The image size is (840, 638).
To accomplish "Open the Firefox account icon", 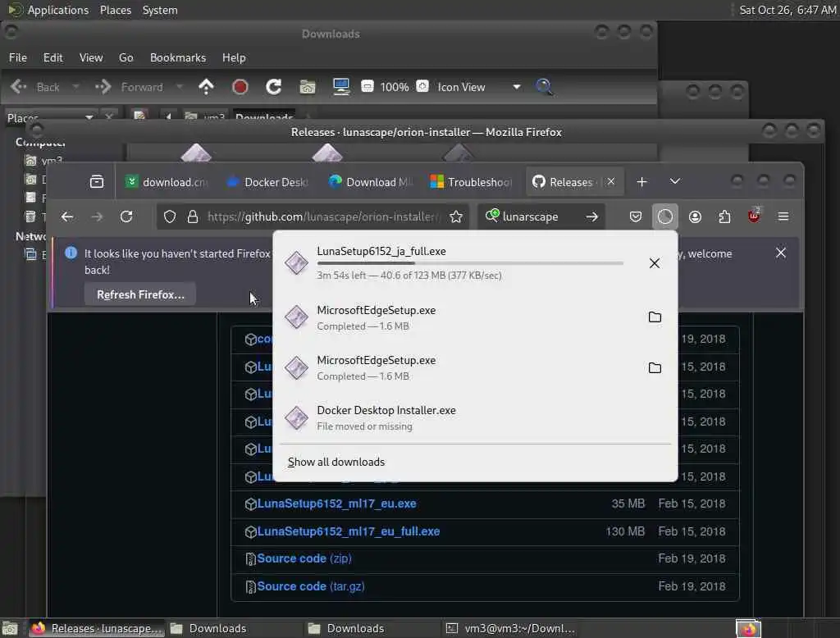I will click(695, 216).
